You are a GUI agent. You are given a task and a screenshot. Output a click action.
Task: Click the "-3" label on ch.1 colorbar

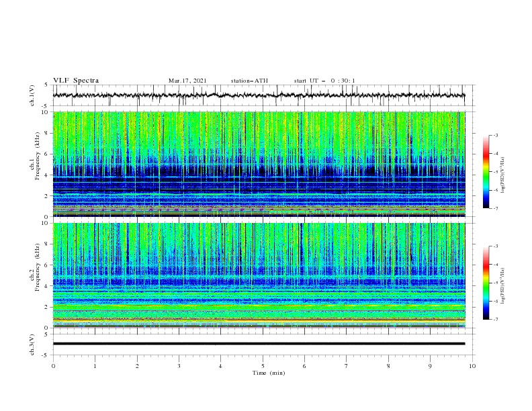[496, 136]
